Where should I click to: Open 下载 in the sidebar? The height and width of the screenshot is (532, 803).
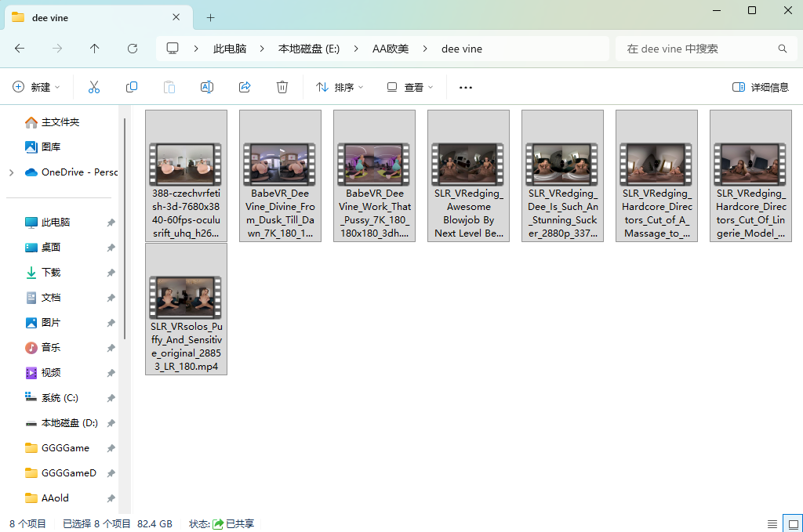pyautogui.click(x=51, y=273)
